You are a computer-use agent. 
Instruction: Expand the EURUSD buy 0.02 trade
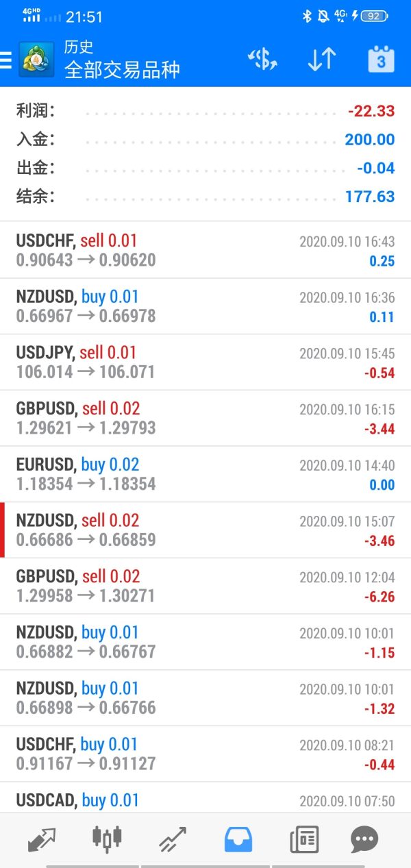click(206, 474)
